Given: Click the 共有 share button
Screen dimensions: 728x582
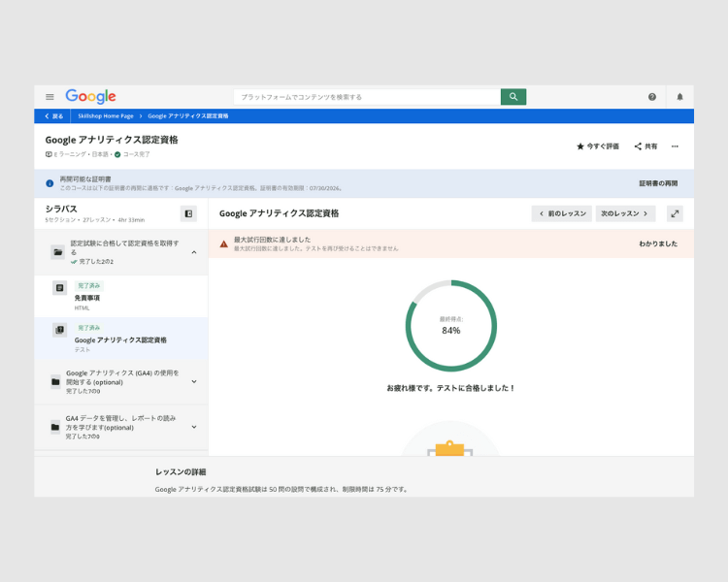Looking at the screenshot, I should pos(645,146).
